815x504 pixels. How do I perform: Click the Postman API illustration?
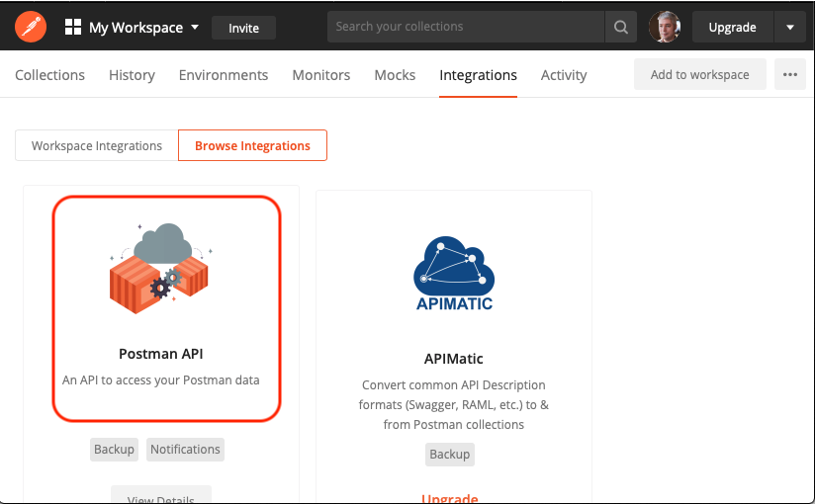pyautogui.click(x=161, y=269)
